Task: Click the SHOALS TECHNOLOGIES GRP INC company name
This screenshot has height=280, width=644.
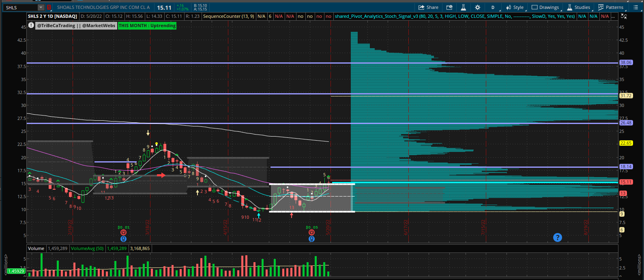Action: click(x=103, y=7)
